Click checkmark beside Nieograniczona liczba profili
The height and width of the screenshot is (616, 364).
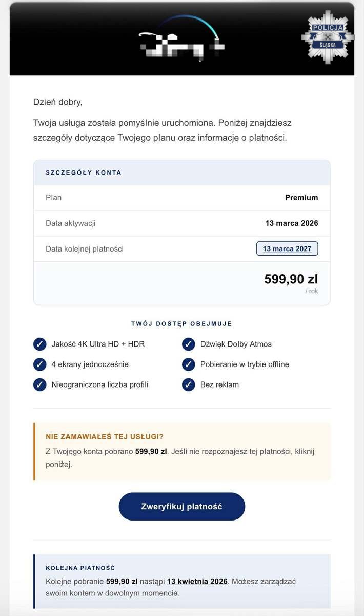40,384
